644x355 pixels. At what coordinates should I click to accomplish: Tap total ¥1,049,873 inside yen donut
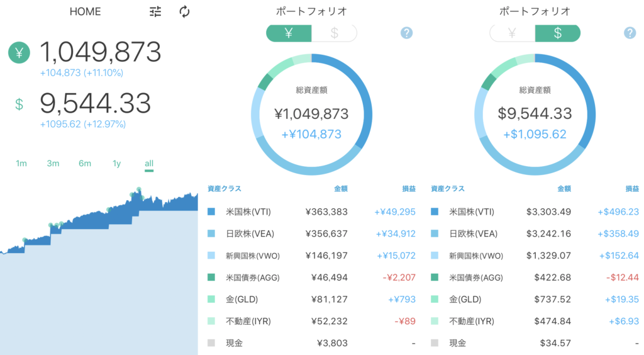311,114
